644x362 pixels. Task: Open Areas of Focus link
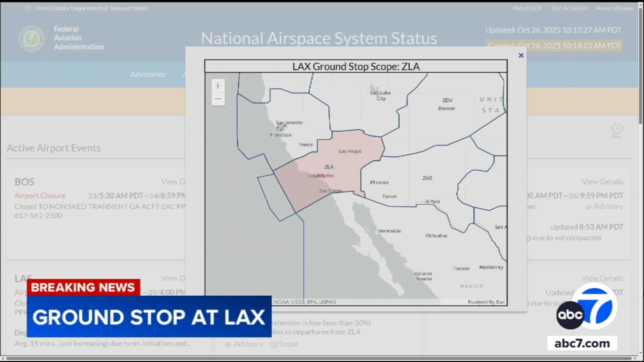click(614, 8)
